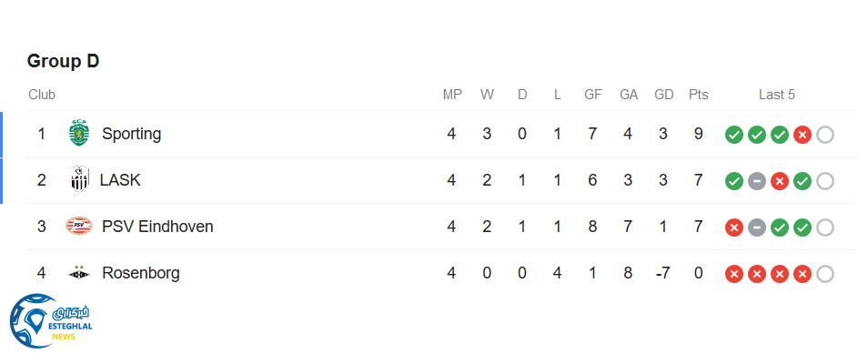Click LASK's gray draw icon in Last 5

click(756, 181)
